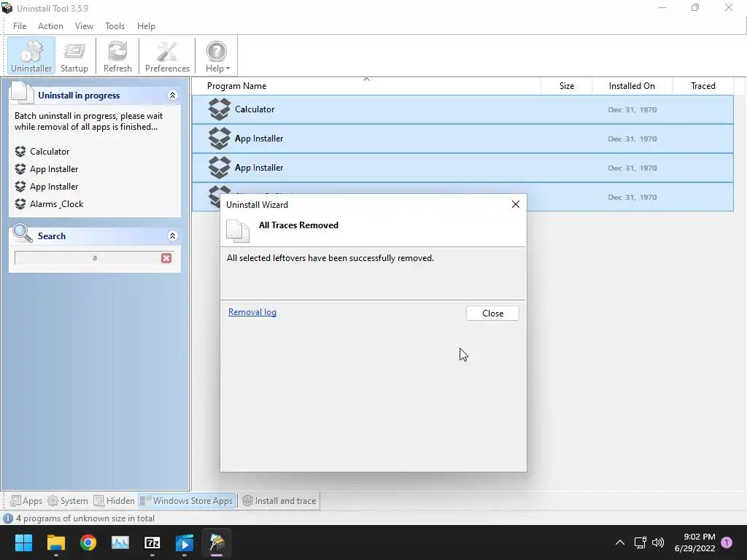Switch to Windows Store Apps tab

(x=187, y=501)
